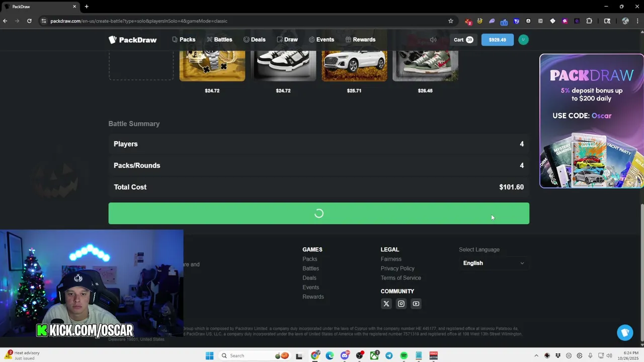Click the Packs/Rounds summary row

(318, 165)
